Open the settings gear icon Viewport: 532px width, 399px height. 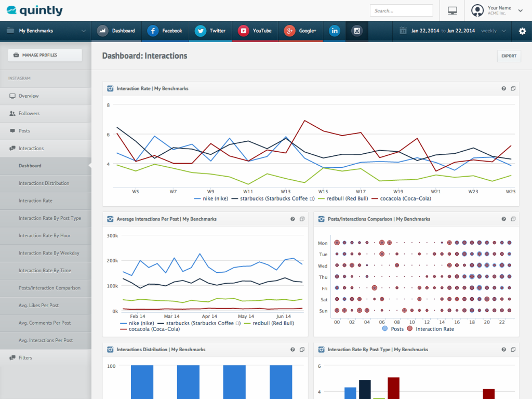[x=522, y=31]
